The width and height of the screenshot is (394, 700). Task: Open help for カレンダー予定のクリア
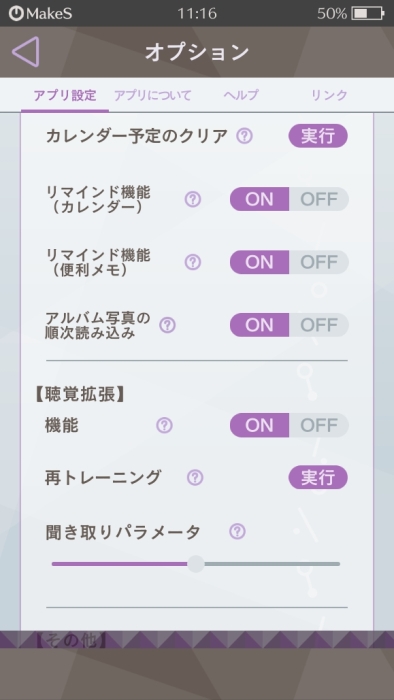tap(244, 136)
